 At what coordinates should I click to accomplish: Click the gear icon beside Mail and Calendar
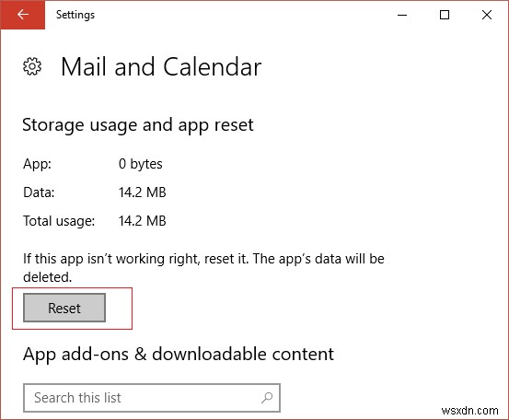coord(32,66)
